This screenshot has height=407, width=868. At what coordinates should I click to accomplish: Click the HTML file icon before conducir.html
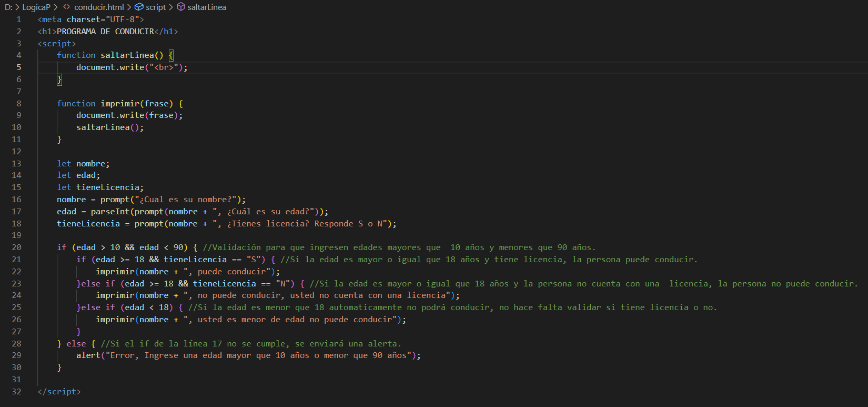[66, 7]
